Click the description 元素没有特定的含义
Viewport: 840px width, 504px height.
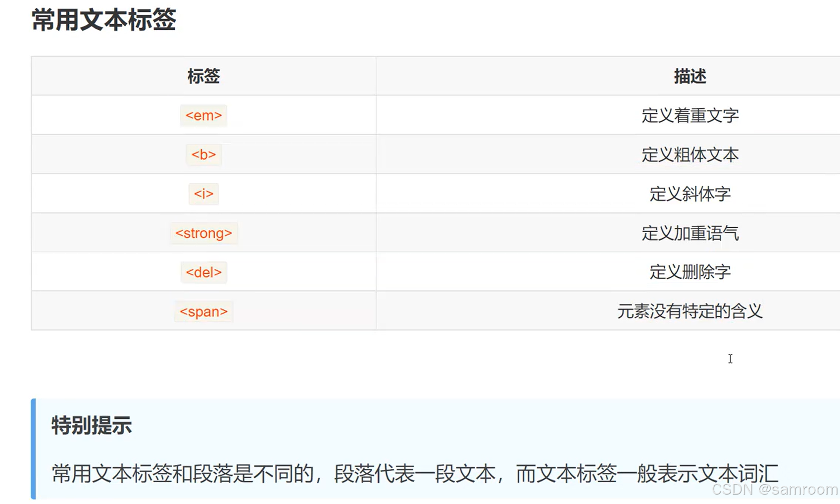[x=690, y=311]
